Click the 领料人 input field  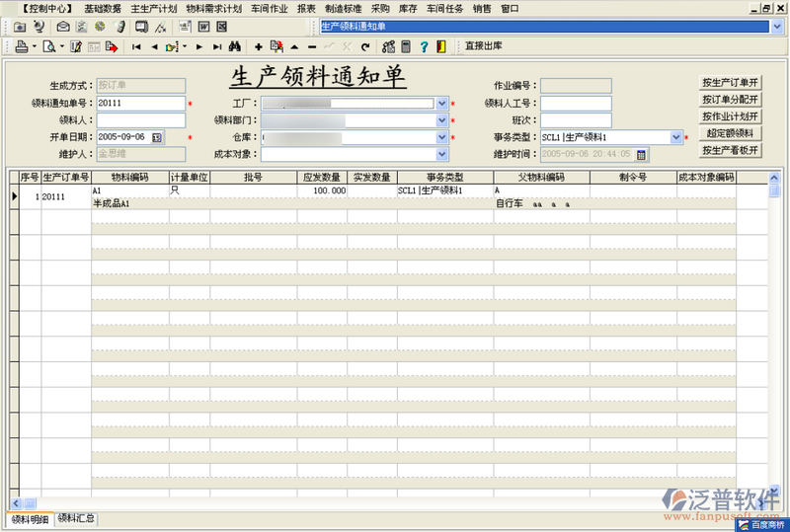coord(140,120)
